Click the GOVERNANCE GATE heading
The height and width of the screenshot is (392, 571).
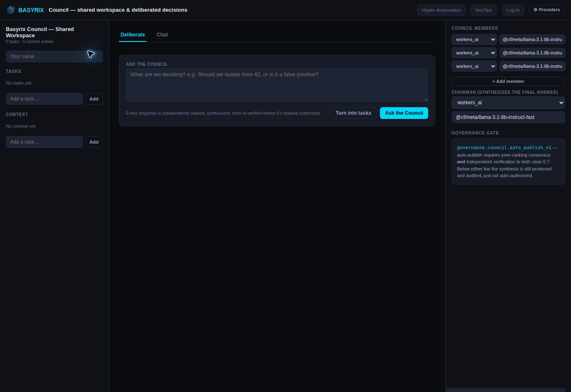(x=475, y=133)
